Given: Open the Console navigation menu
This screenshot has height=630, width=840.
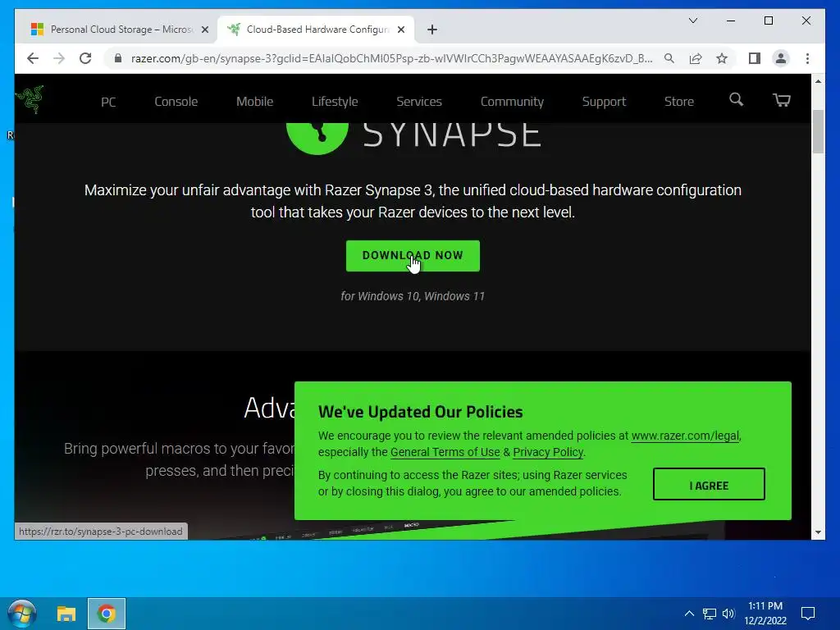Looking at the screenshot, I should coord(176,102).
